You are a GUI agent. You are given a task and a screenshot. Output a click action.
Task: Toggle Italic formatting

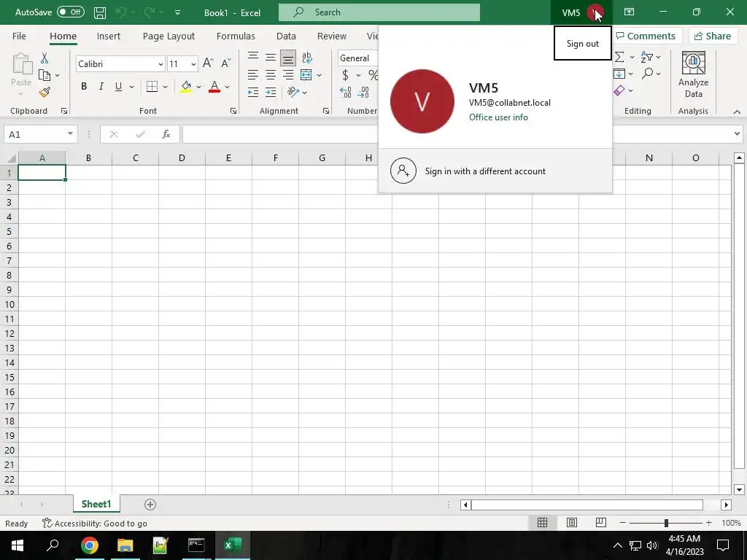coord(101,86)
